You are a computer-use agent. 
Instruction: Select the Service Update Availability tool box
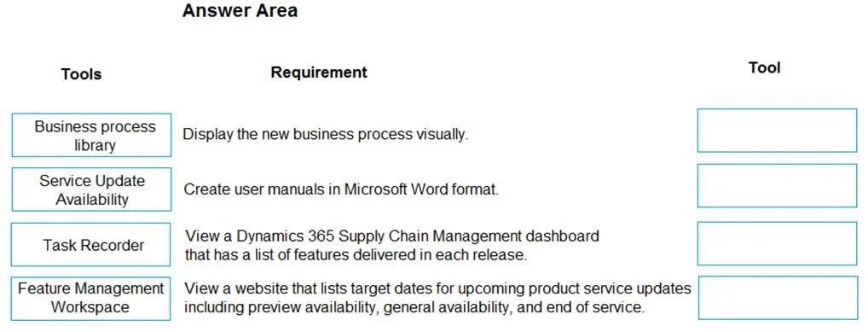coord(91,189)
